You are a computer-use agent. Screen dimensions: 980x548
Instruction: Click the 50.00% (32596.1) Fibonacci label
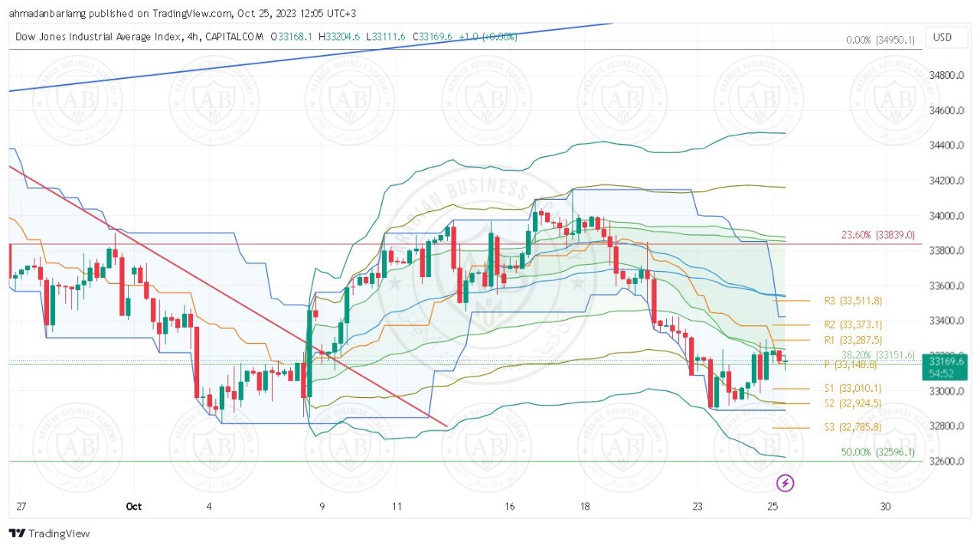click(878, 452)
